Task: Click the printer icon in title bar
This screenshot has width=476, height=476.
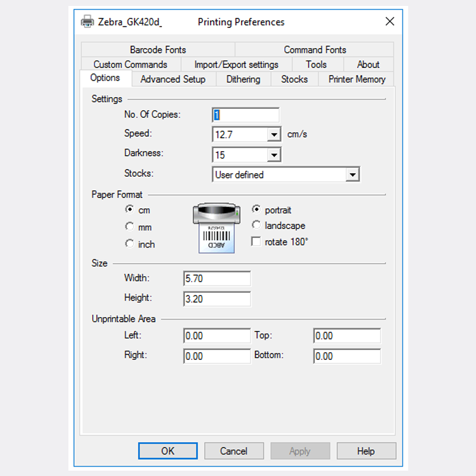Action: pyautogui.click(x=87, y=22)
